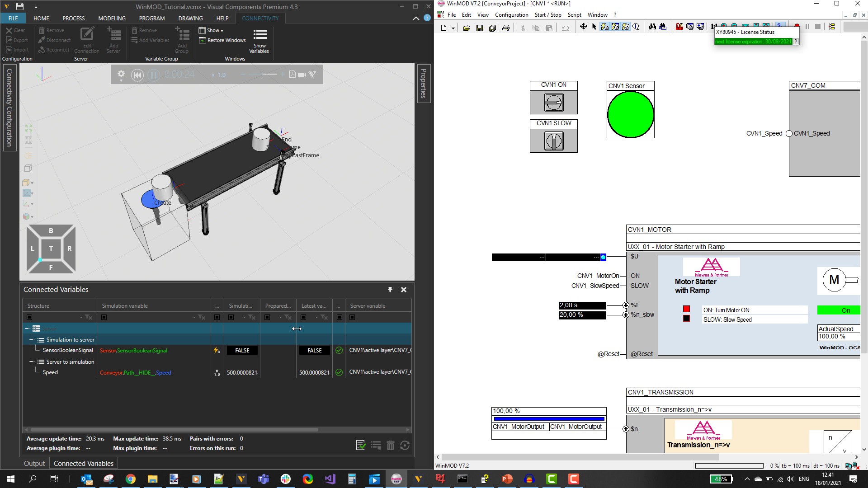Click the Edit Connection icon

[87, 34]
